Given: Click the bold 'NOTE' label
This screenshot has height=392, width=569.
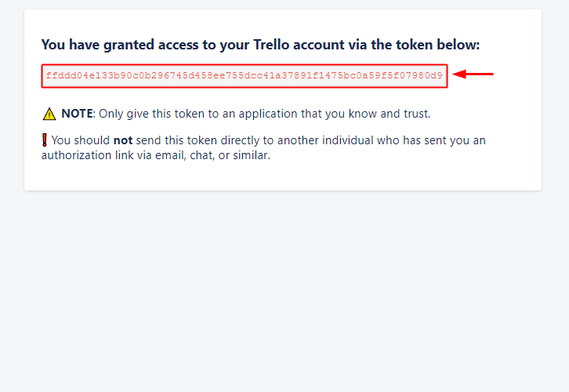Looking at the screenshot, I should pyautogui.click(x=78, y=114).
